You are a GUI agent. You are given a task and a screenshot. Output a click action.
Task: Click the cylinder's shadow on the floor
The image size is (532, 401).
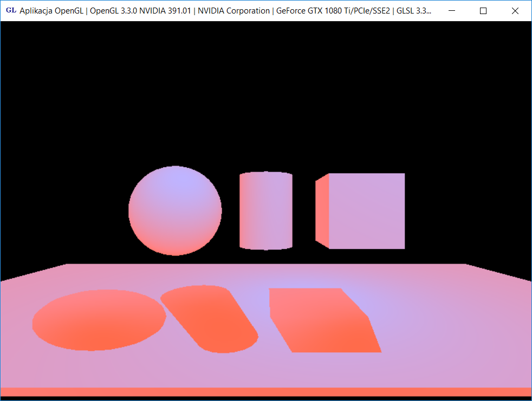[210, 318]
